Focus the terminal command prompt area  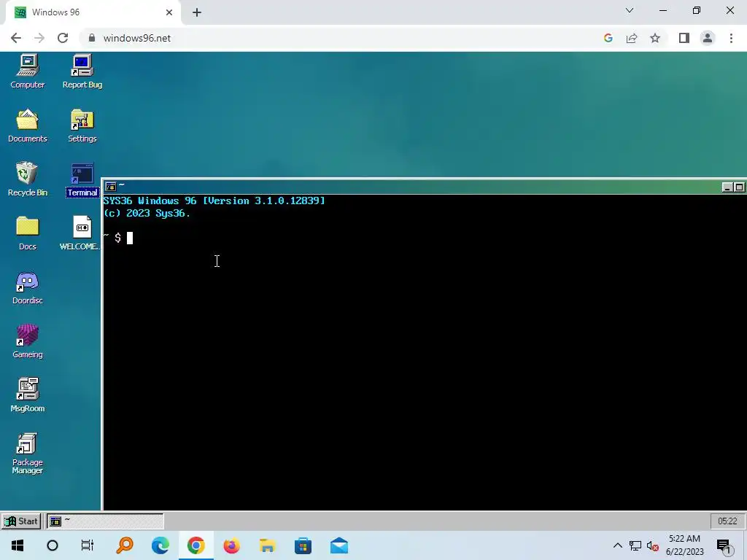(x=424, y=352)
